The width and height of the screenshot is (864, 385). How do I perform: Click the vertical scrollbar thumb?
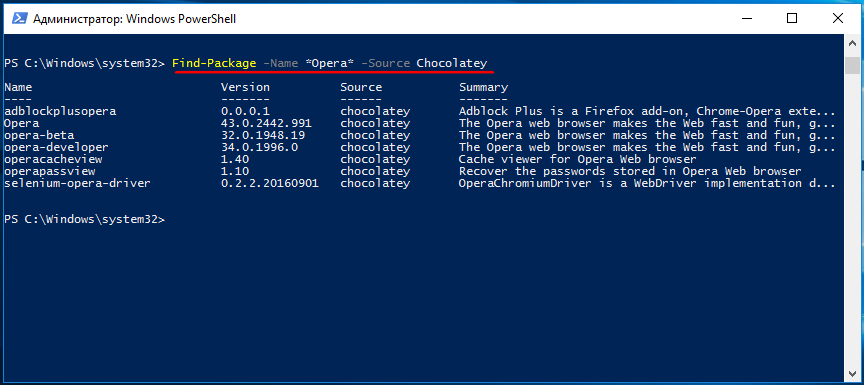[x=851, y=64]
